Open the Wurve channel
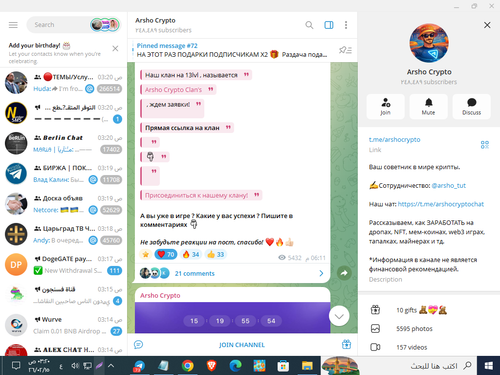This screenshot has height=375, width=500. (x=63, y=325)
